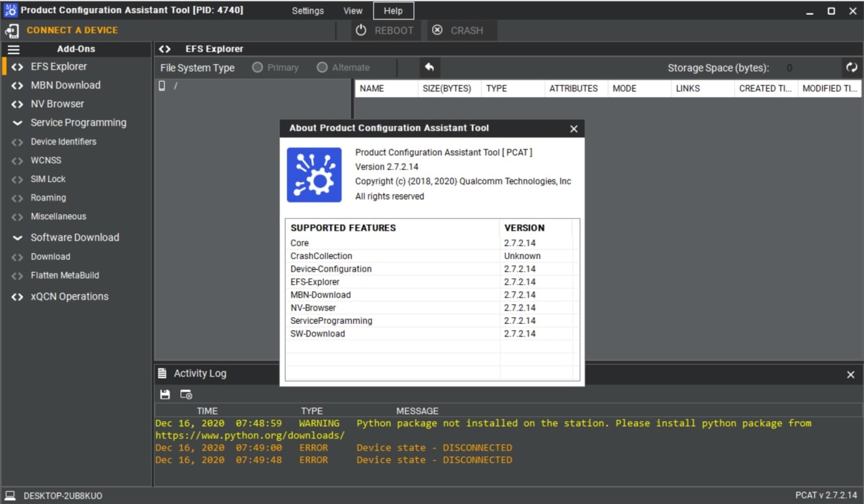The width and height of the screenshot is (864, 504).
Task: Click the xQCN Operations brackets icon
Action: click(17, 297)
